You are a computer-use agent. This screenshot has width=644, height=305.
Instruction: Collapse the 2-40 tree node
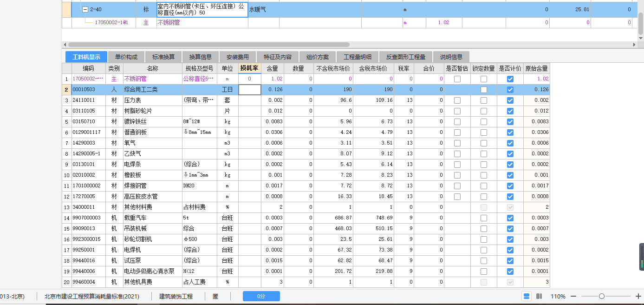[85, 9]
